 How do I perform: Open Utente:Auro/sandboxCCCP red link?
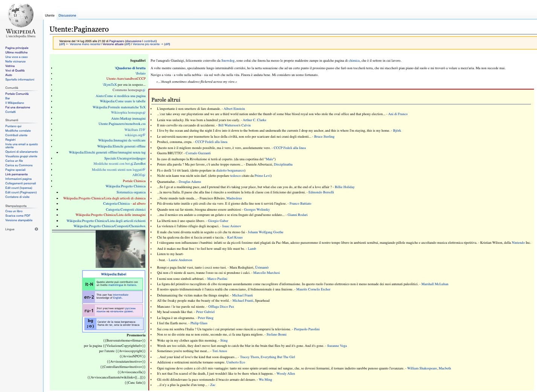(x=126, y=79)
